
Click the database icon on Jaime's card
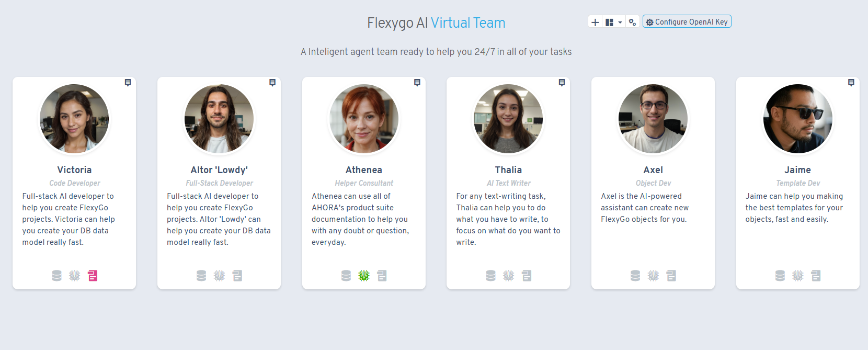(x=780, y=276)
